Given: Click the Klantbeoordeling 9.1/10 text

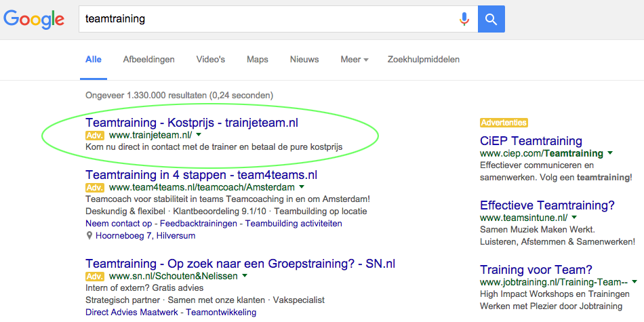Looking at the screenshot, I should 220,212.
